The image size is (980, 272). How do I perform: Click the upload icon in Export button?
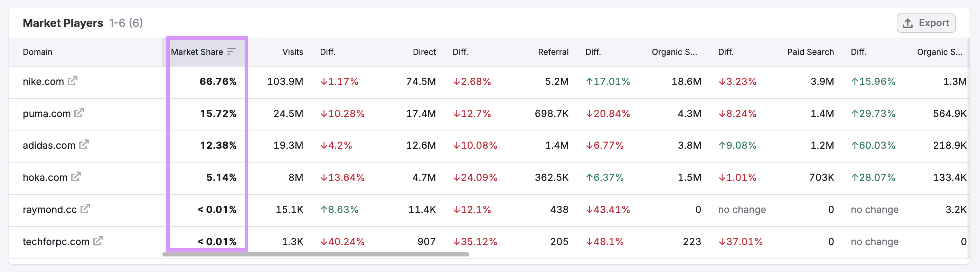click(908, 23)
